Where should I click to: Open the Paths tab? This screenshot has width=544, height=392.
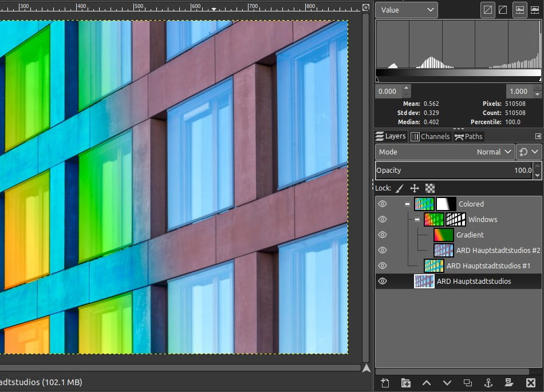pyautogui.click(x=468, y=136)
